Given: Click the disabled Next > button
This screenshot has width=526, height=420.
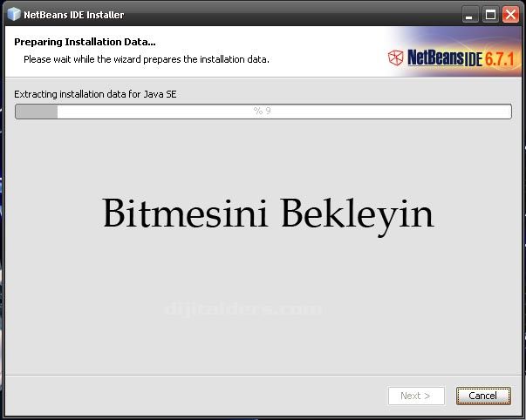Looking at the screenshot, I should 416,396.
